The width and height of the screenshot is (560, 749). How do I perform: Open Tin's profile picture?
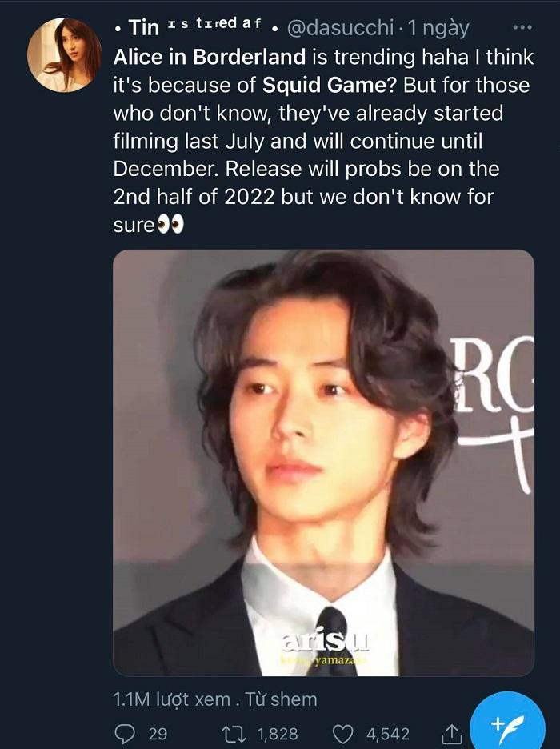pos(64,55)
